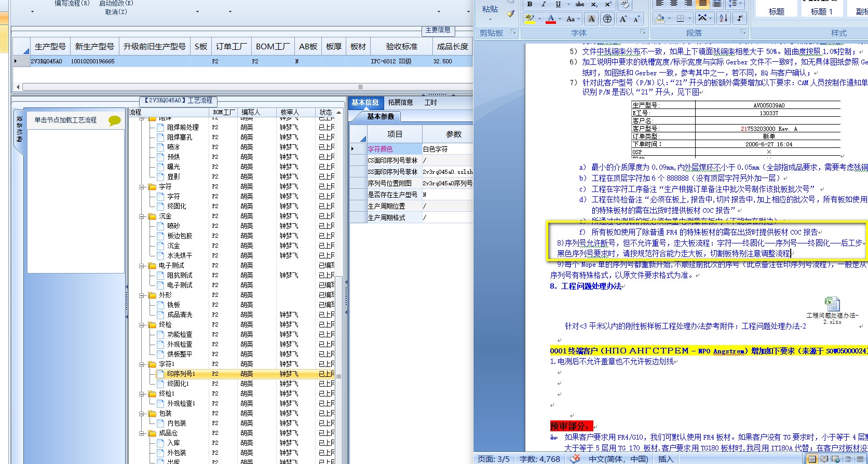The width and height of the screenshot is (868, 464).
Task: Apply subscript formatting in Word
Action: pos(594,4)
